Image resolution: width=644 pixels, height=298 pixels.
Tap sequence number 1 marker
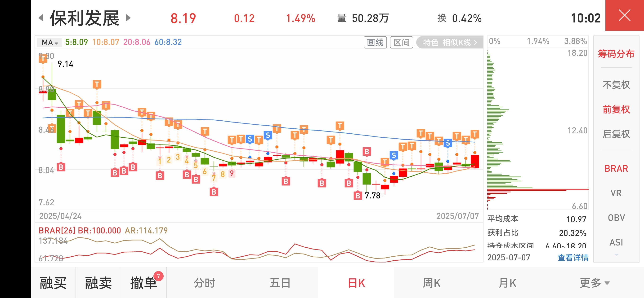[x=160, y=162]
